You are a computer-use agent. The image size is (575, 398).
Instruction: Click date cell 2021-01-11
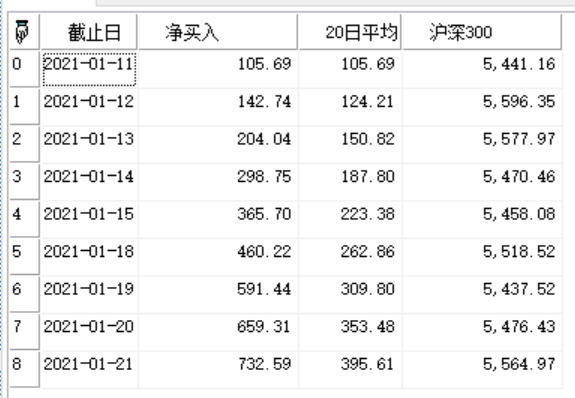(x=89, y=69)
